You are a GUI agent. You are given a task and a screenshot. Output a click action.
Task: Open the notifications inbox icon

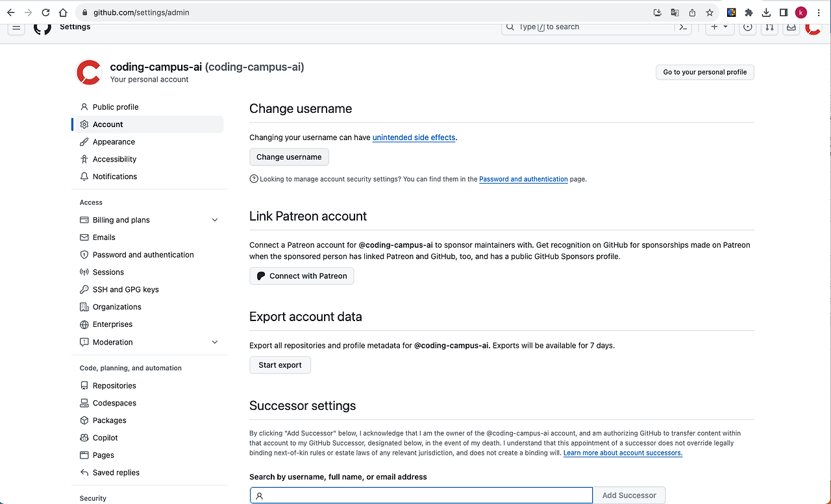point(791,28)
